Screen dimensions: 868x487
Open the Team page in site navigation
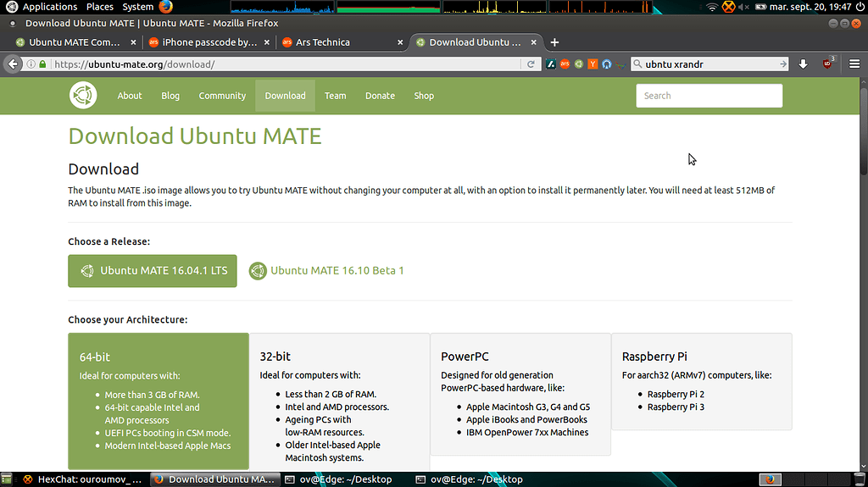335,96
